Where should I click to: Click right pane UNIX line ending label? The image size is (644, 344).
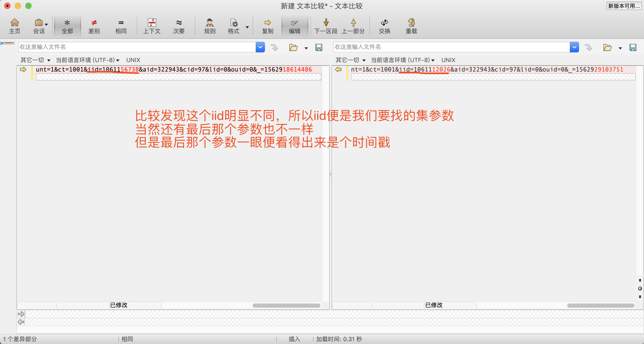(448, 60)
